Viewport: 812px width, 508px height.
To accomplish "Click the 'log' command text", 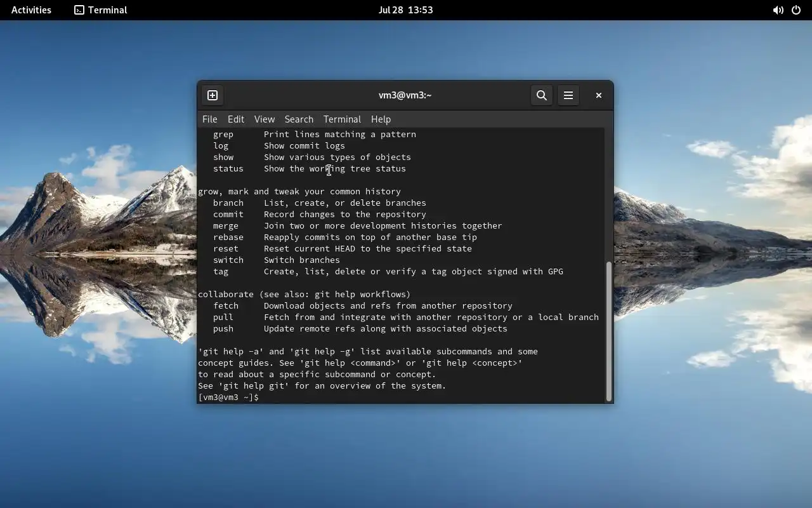I will (221, 146).
